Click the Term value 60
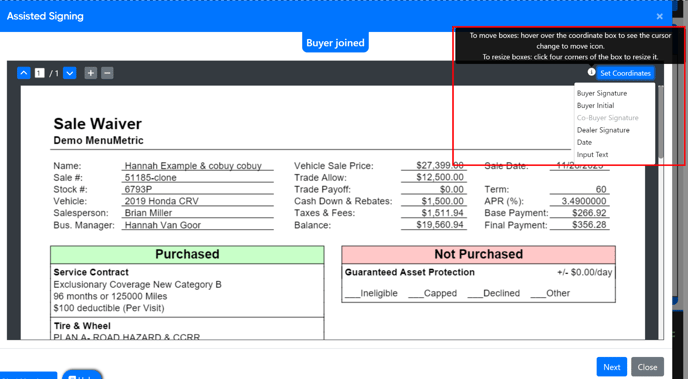This screenshot has height=379, width=688. [601, 190]
